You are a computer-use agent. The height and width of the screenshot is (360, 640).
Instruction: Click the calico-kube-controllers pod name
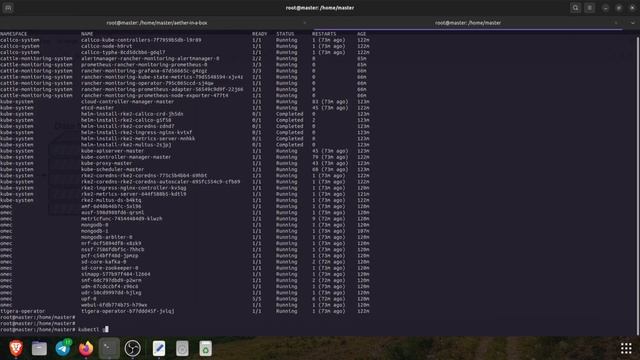[141, 40]
